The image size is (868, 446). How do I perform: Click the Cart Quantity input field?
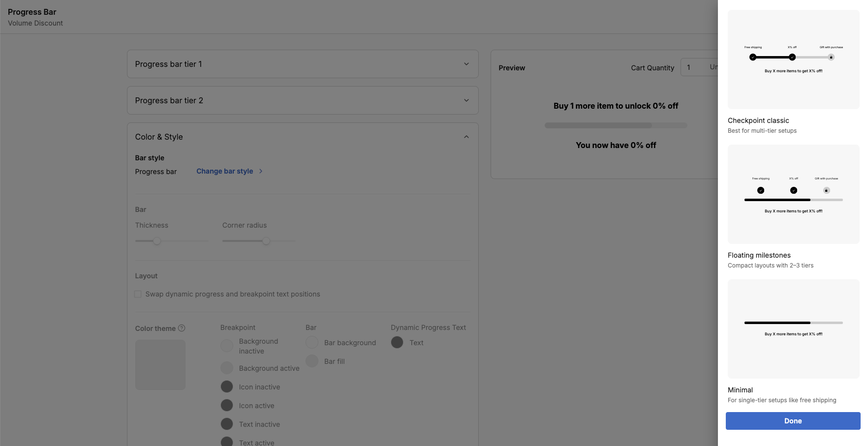(699, 67)
